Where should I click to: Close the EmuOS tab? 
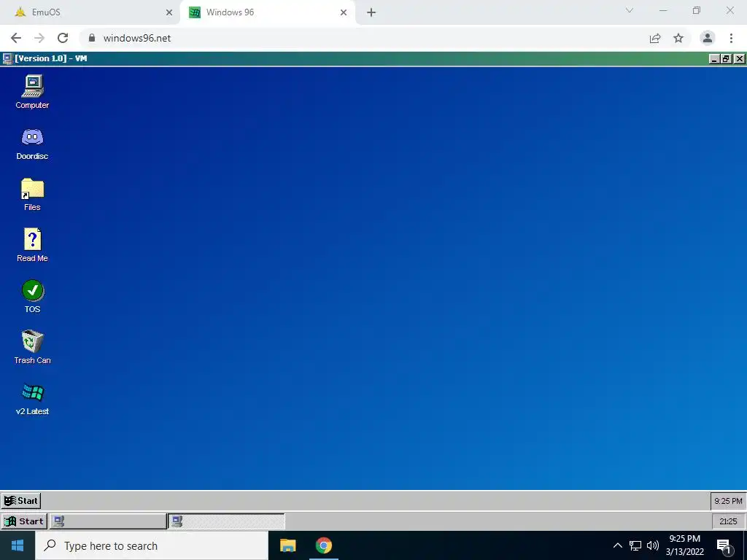pyautogui.click(x=169, y=12)
